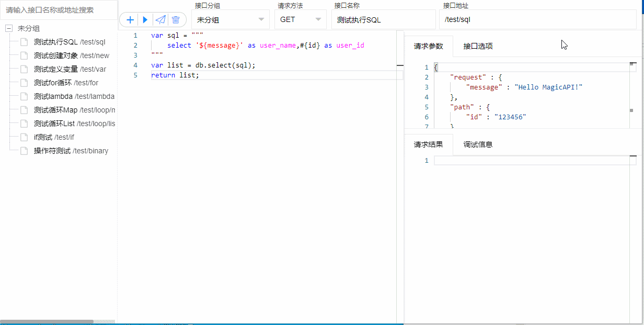
Task: Select 测试定义变量 /test/var in tree
Action: pos(70,69)
